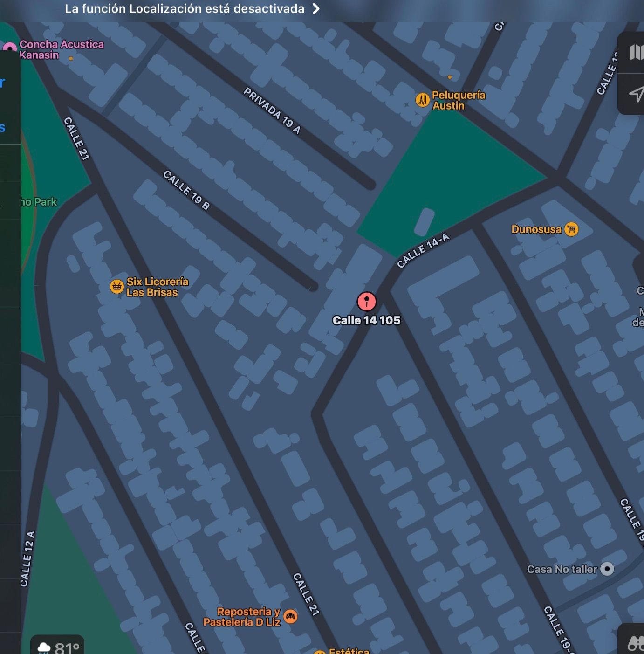
Task: Tap the Six Licorería Las Brisas icon
Action: [x=116, y=286]
